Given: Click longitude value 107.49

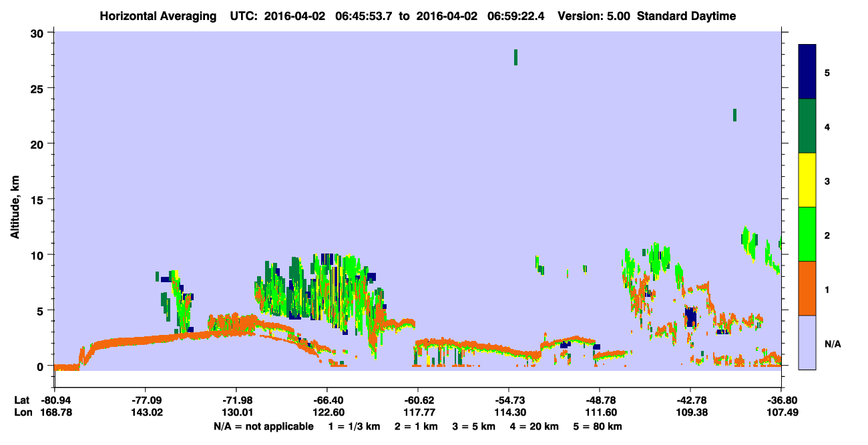Looking at the screenshot, I should point(781,412).
